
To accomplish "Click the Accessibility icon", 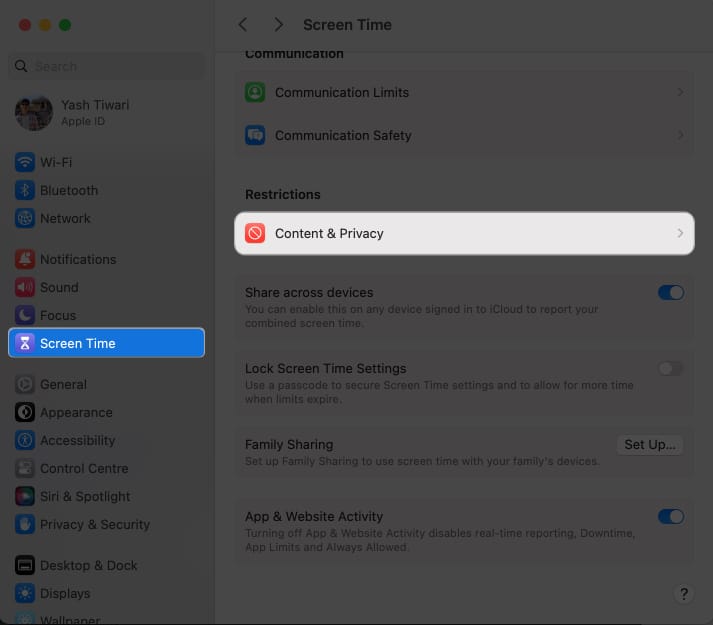I will 25,440.
